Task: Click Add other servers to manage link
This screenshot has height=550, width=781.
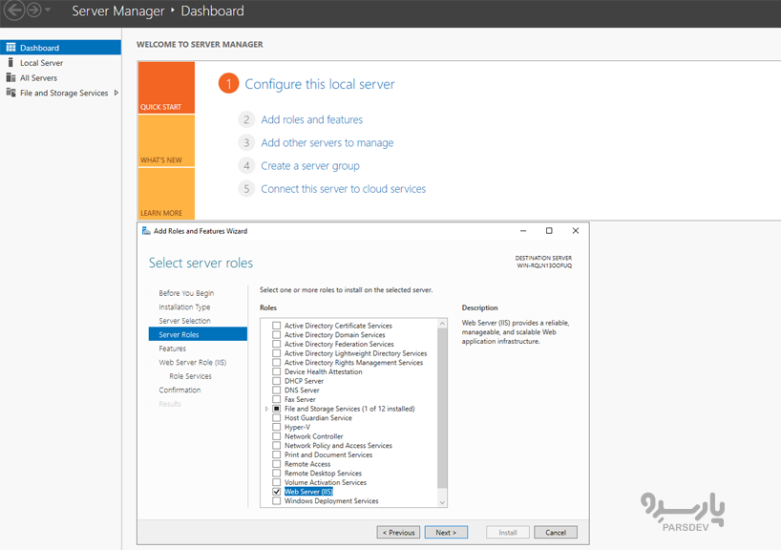Action: pyautogui.click(x=327, y=142)
